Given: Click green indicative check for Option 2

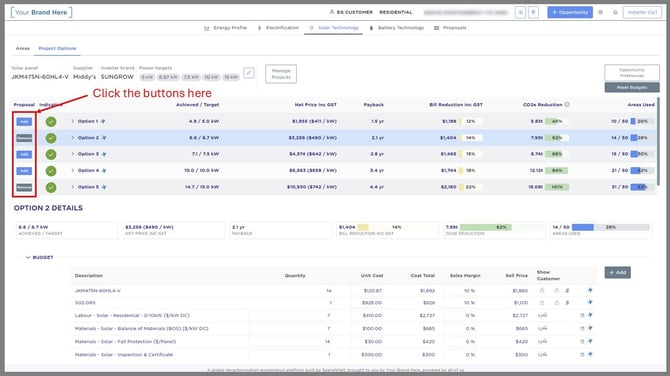Looking at the screenshot, I should [51, 138].
